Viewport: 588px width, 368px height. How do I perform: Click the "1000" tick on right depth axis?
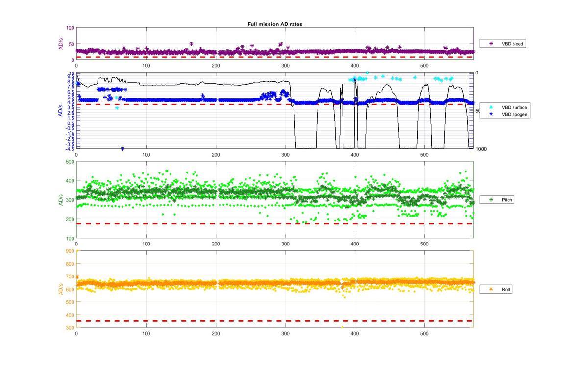pos(481,149)
